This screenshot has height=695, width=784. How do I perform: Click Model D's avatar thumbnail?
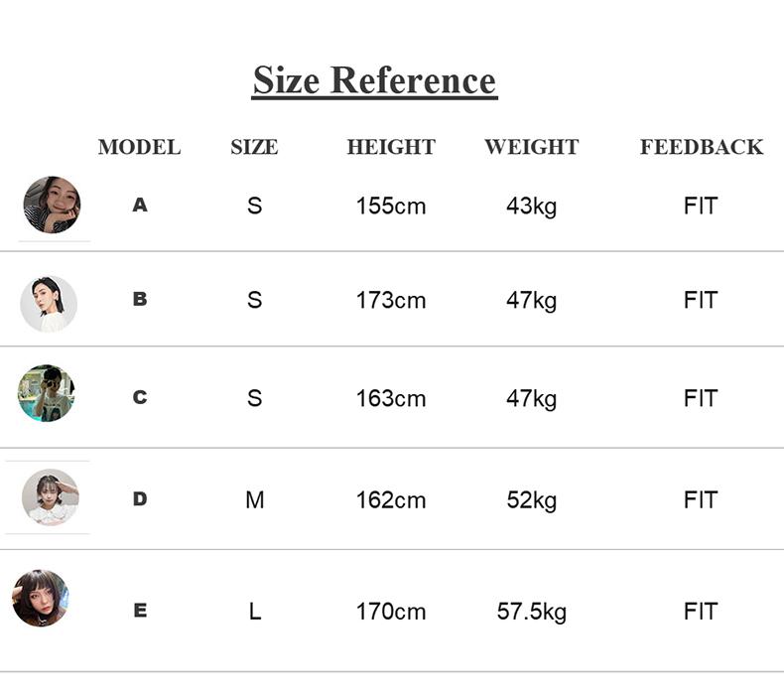[x=50, y=497]
